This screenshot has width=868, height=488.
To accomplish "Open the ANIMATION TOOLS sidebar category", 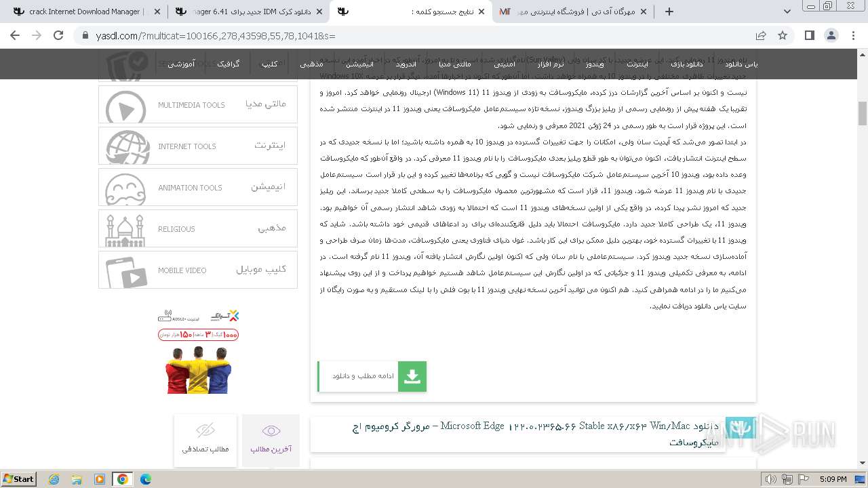I will tap(198, 187).
